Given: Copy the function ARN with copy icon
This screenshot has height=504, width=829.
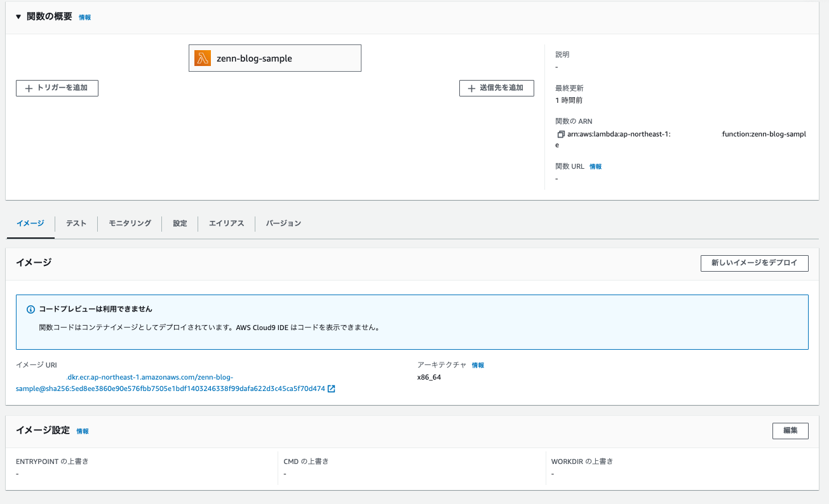Looking at the screenshot, I should 561,135.
